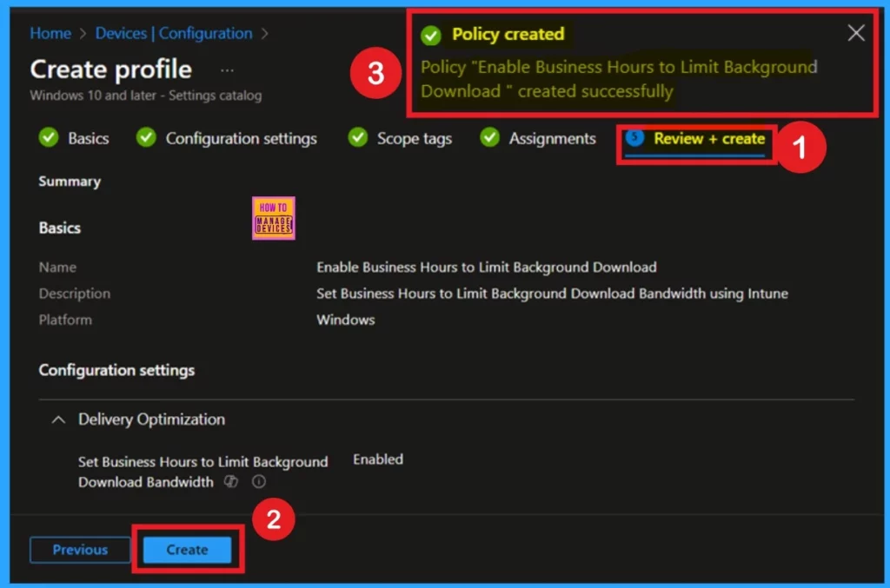
Task: Click the 'Enabled' setting value
Action: (x=378, y=459)
